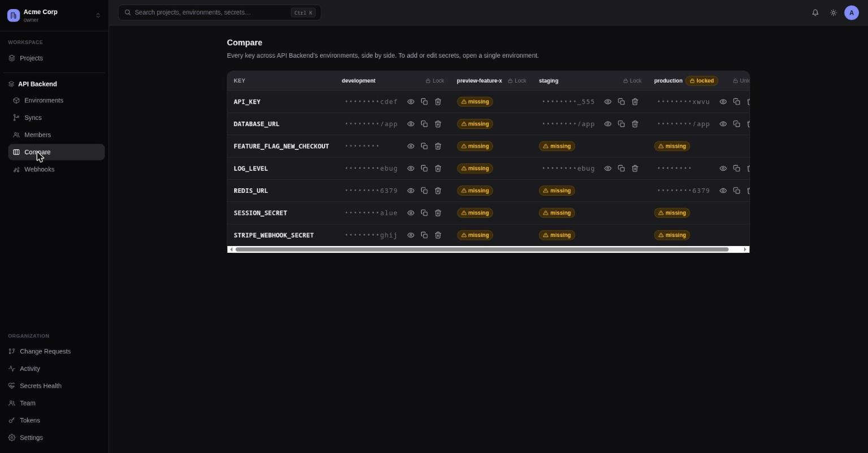Copy development API_KEY value
This screenshot has width=868, height=453.
click(x=424, y=102)
